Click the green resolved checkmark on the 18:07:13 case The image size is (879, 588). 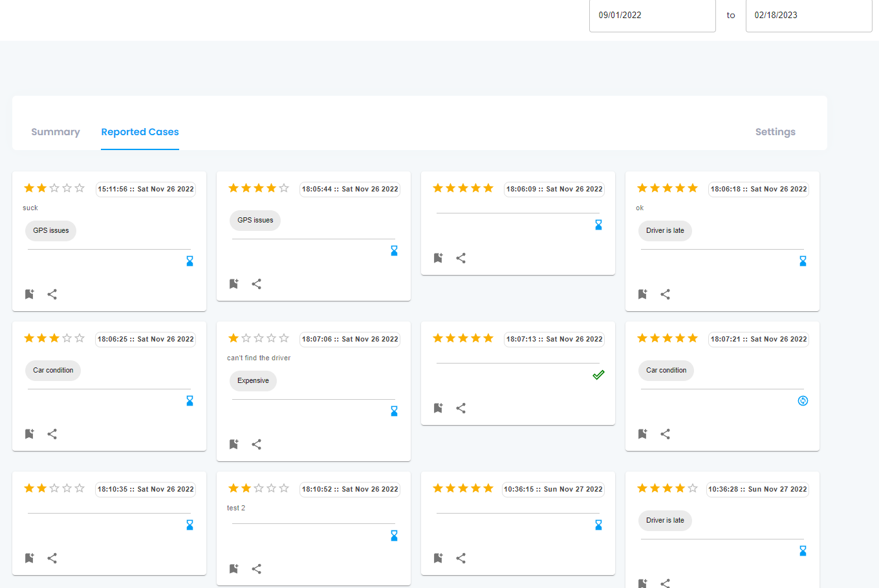coord(598,375)
